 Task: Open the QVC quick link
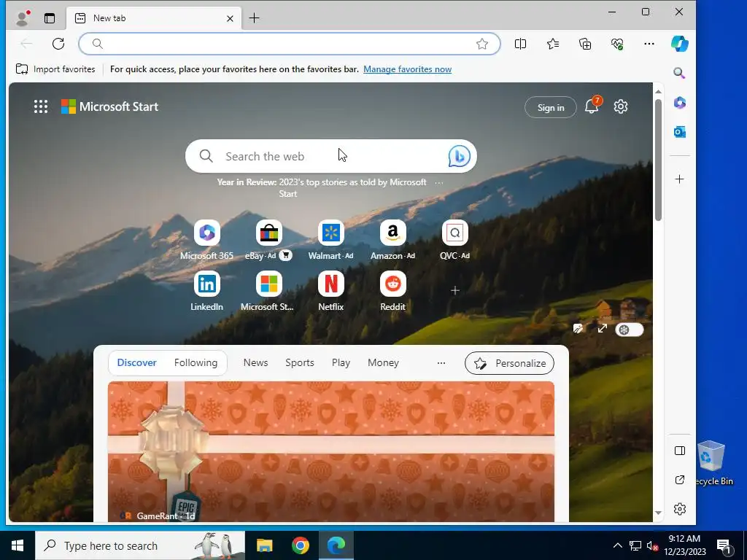[454, 240]
